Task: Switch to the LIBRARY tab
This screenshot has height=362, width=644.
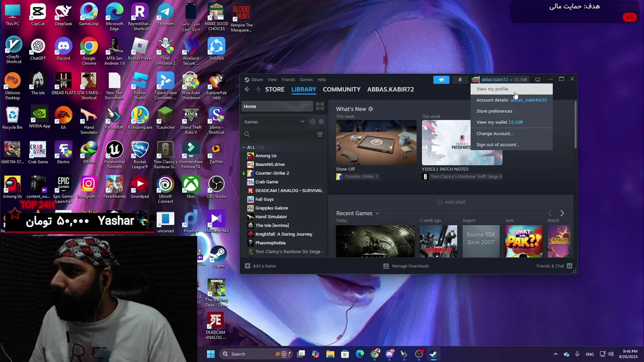Action: [304, 89]
